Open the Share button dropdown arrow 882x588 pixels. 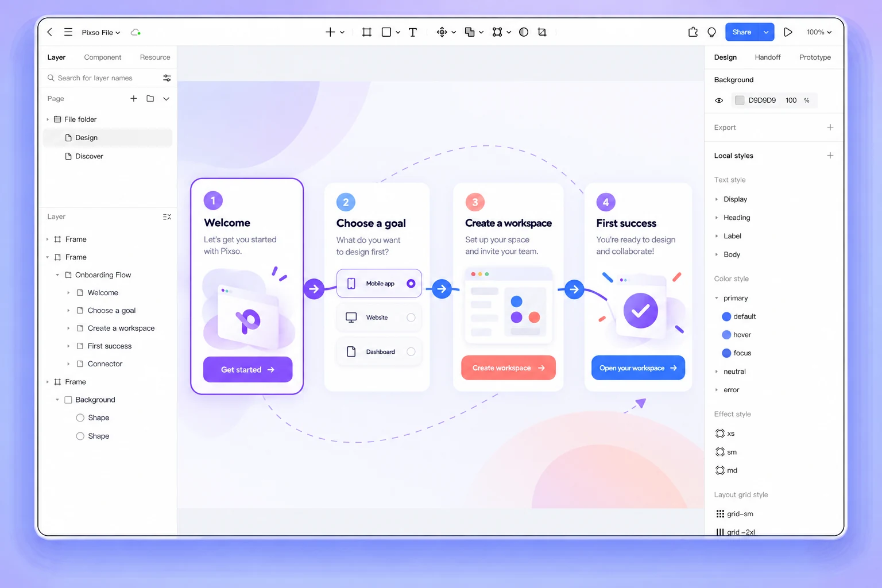pyautogui.click(x=766, y=32)
